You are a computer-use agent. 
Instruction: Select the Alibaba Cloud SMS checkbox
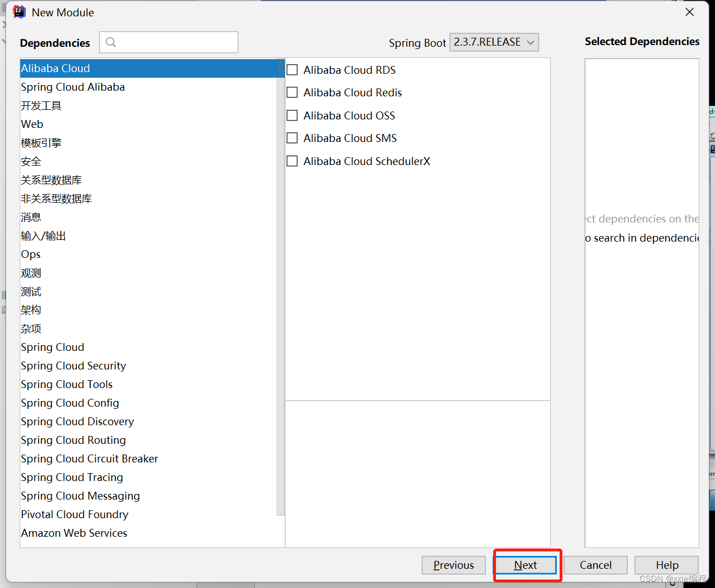292,138
